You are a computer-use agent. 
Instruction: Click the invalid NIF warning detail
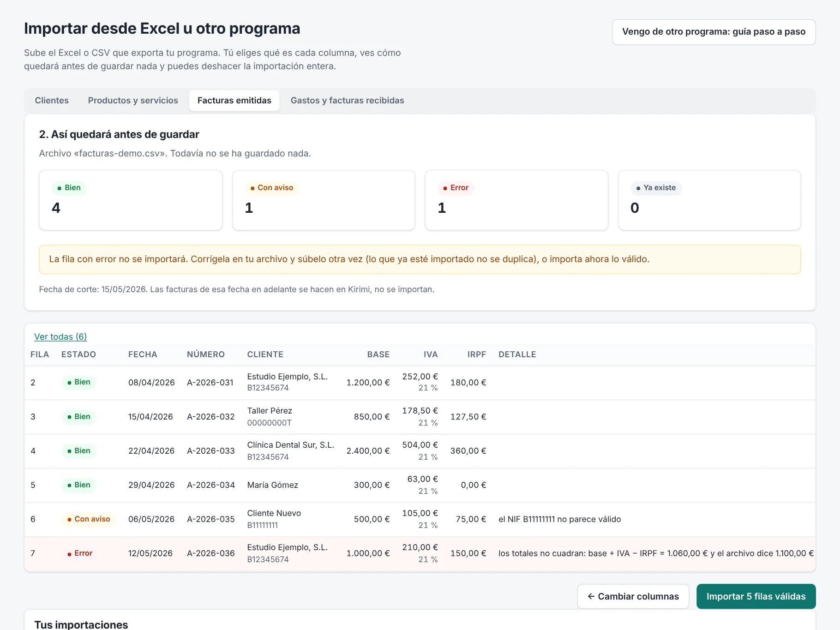[x=559, y=519]
